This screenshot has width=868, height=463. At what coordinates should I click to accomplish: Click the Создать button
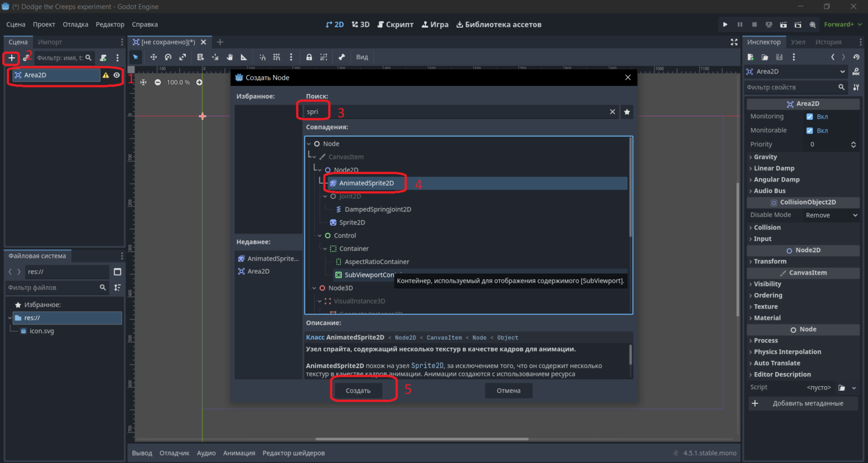[358, 391]
